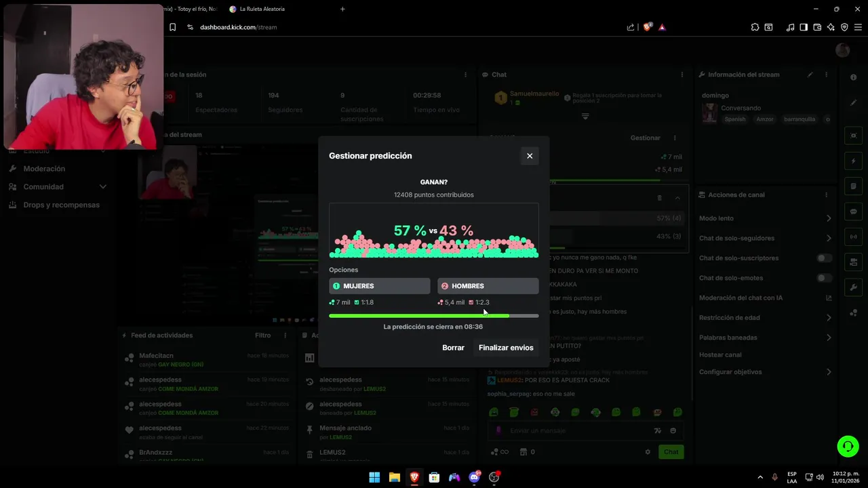
Task: Click the Brave Rewards triangle icon
Action: pos(662,27)
